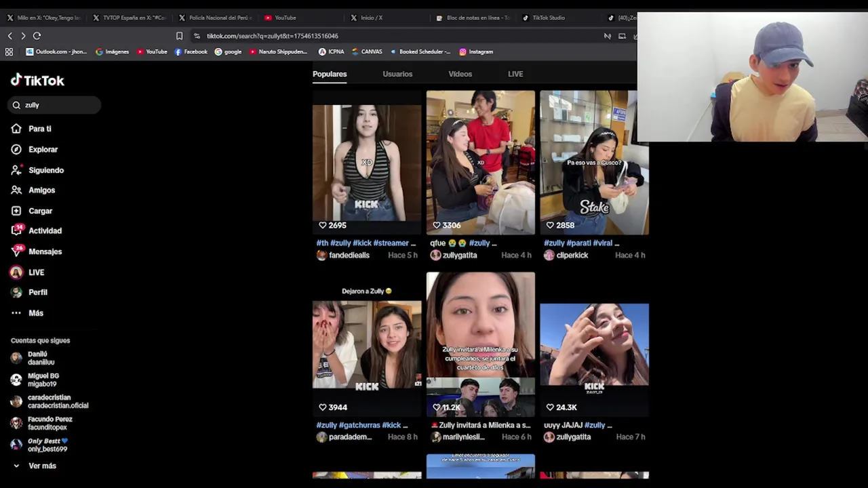The width and height of the screenshot is (868, 488).
Task: Switch to Populares tab
Action: click(330, 74)
